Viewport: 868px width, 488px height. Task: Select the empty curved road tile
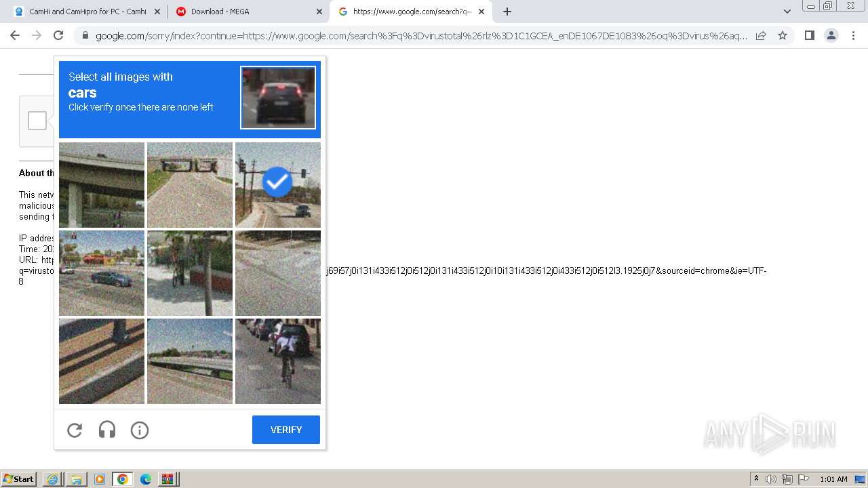click(278, 273)
